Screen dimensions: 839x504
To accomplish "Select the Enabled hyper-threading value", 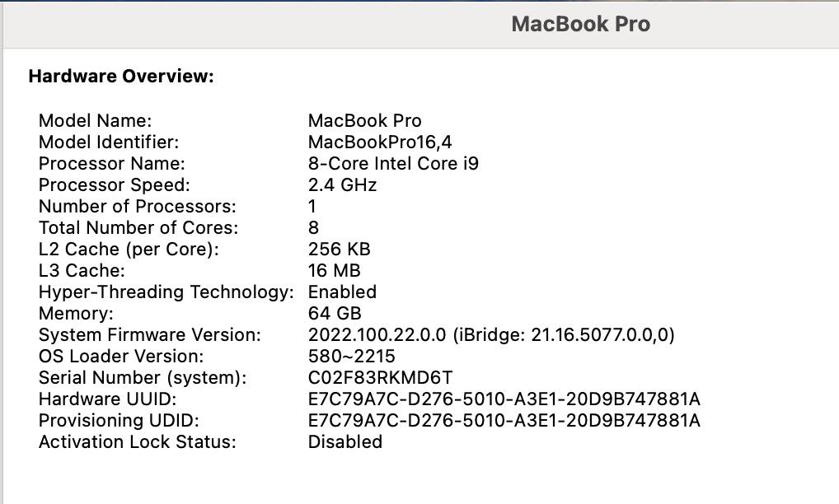I will (342, 292).
